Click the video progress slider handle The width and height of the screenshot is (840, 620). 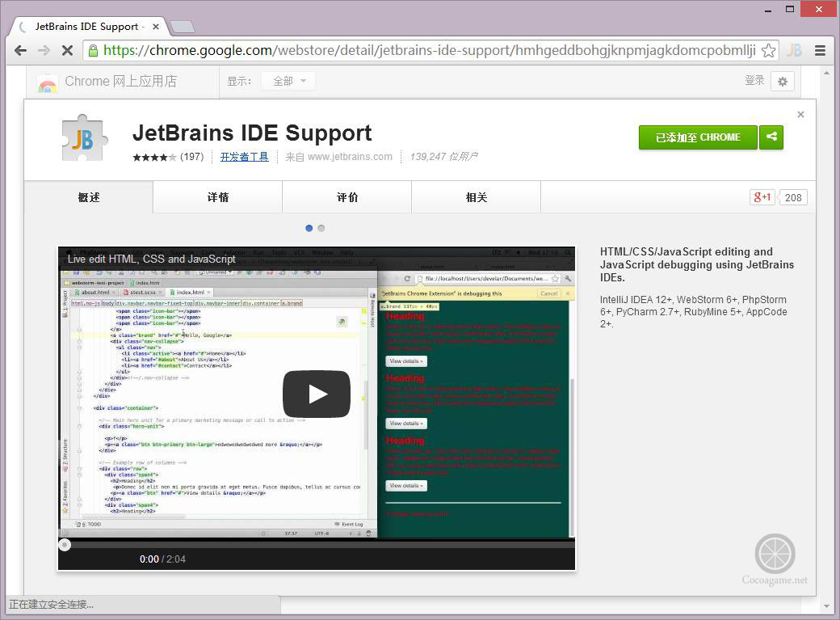point(65,545)
